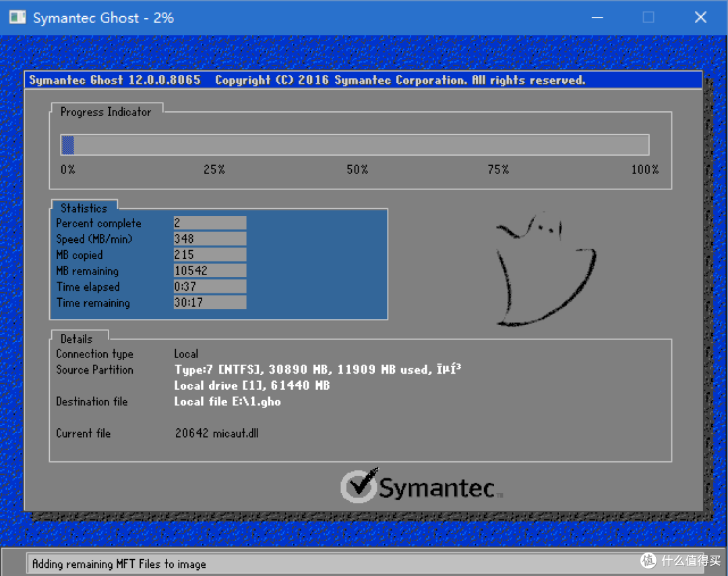Click the Adding remaining MFT Files status bar
The height and width of the screenshot is (576, 728).
point(365,563)
